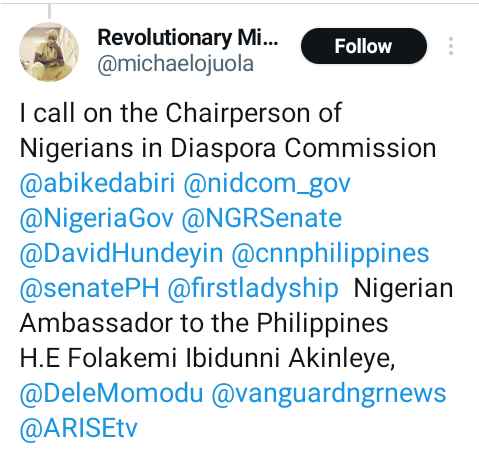Click the Revolutionary Mi profile avatar
Viewport: 479px width, 453px height.
(x=49, y=52)
